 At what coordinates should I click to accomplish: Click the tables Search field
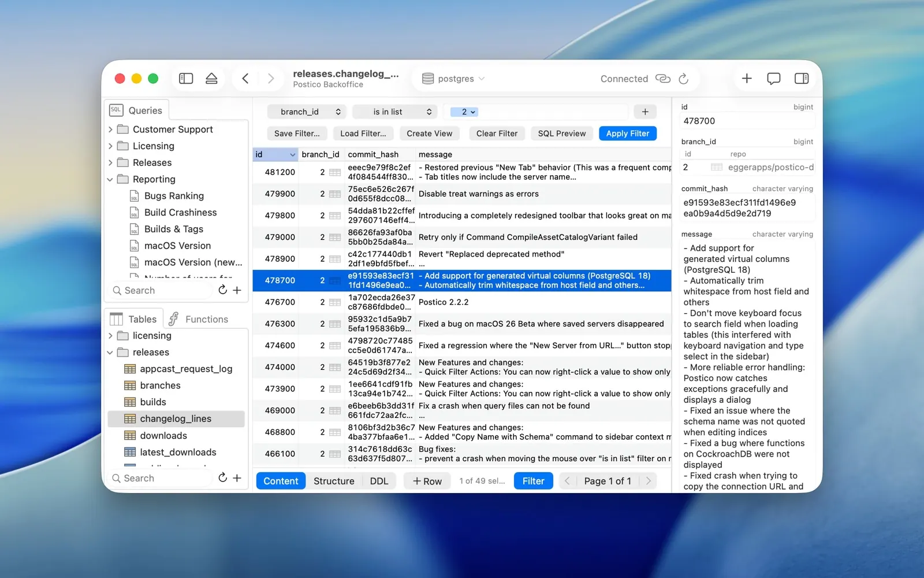[161, 478]
